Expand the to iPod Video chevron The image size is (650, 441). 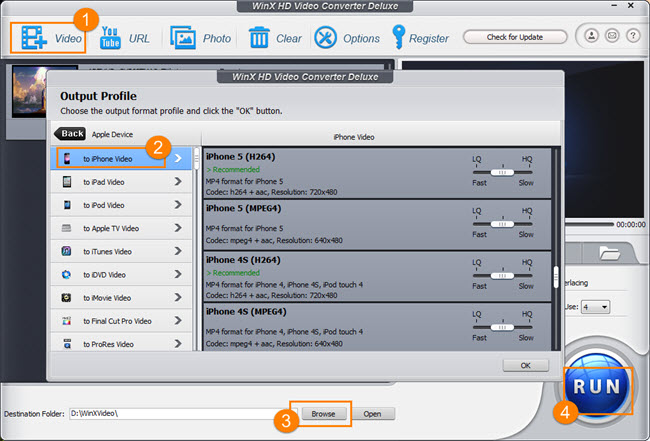(178, 205)
